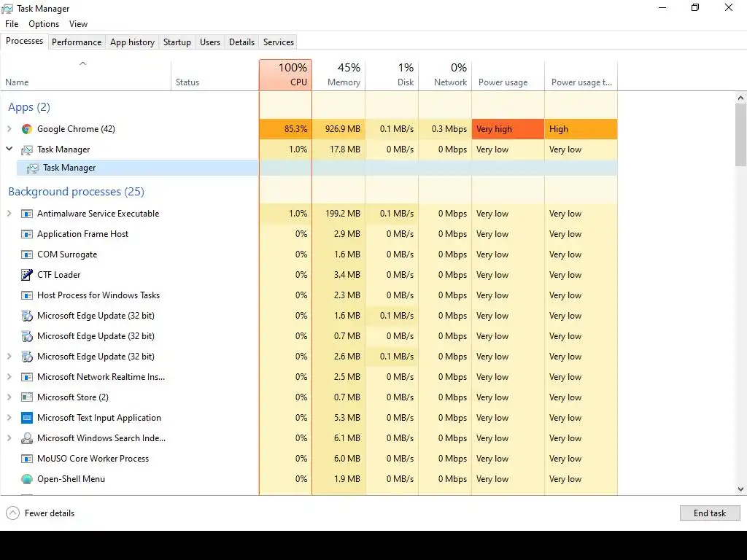Sort by the Network column header
The height and width of the screenshot is (560, 747).
coord(445,75)
